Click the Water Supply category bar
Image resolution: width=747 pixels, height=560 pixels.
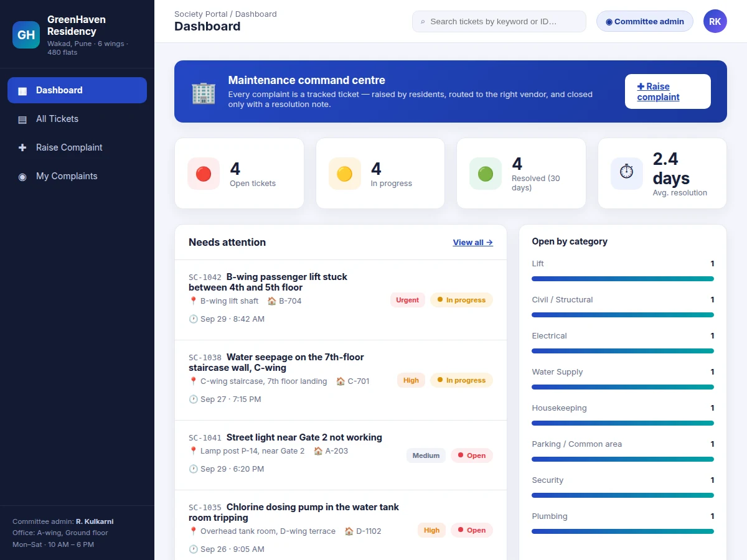pyautogui.click(x=622, y=387)
